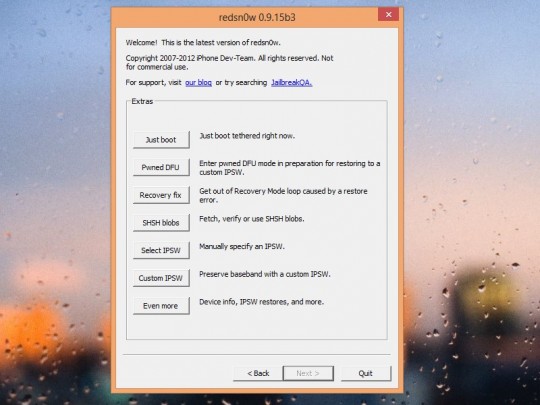Select the Recovery fix button

pyautogui.click(x=161, y=195)
